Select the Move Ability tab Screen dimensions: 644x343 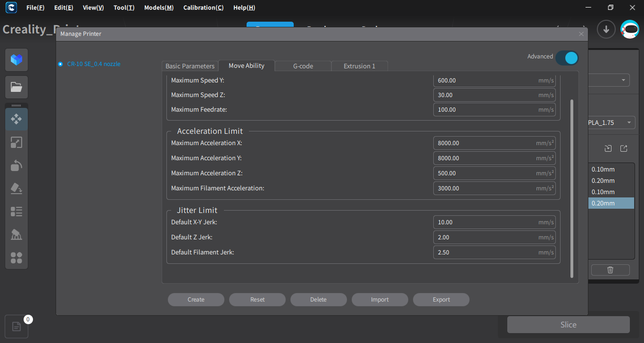click(247, 65)
